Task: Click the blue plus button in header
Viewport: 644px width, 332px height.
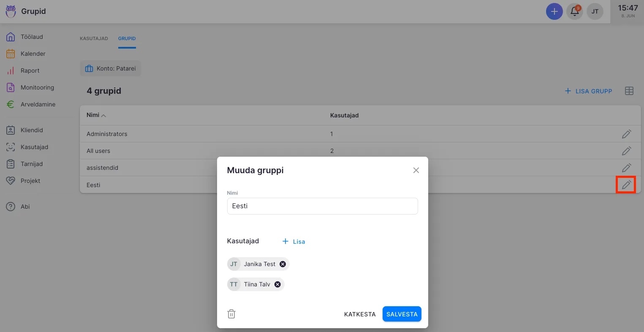Action: tap(554, 11)
